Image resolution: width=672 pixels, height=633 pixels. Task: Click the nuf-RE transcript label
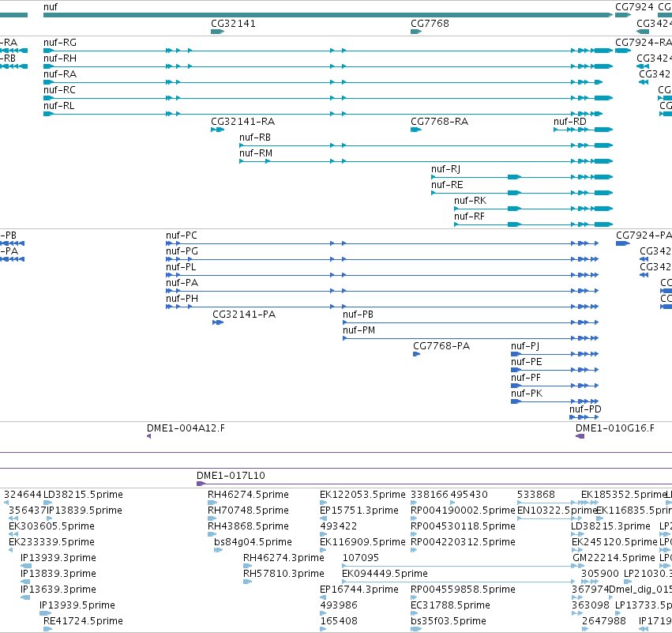[x=447, y=185]
